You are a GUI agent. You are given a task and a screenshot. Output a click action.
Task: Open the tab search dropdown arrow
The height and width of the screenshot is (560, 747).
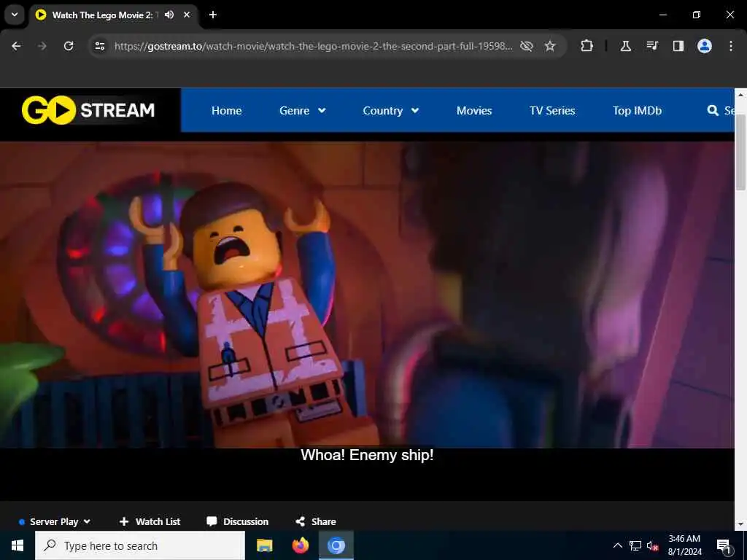click(x=15, y=15)
